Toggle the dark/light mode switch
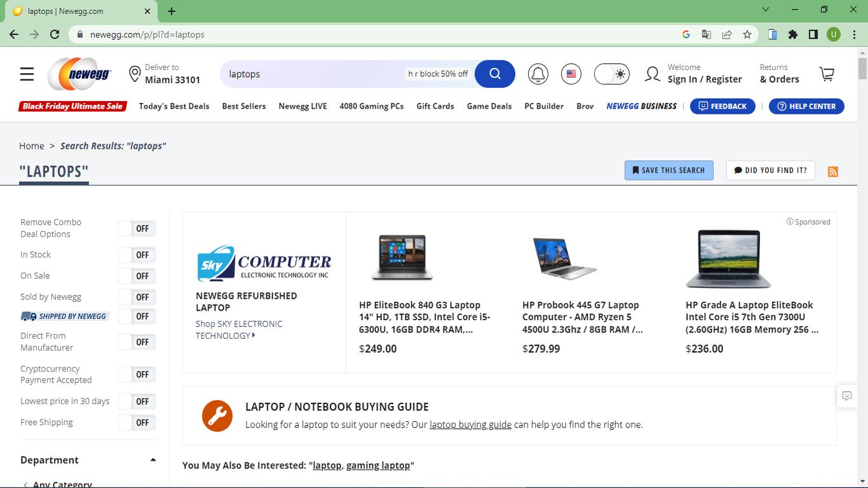This screenshot has width=868, height=488. click(x=611, y=74)
